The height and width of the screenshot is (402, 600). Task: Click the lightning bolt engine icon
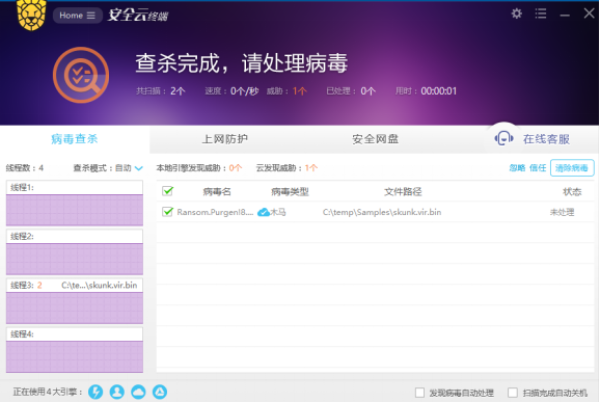[x=96, y=391]
